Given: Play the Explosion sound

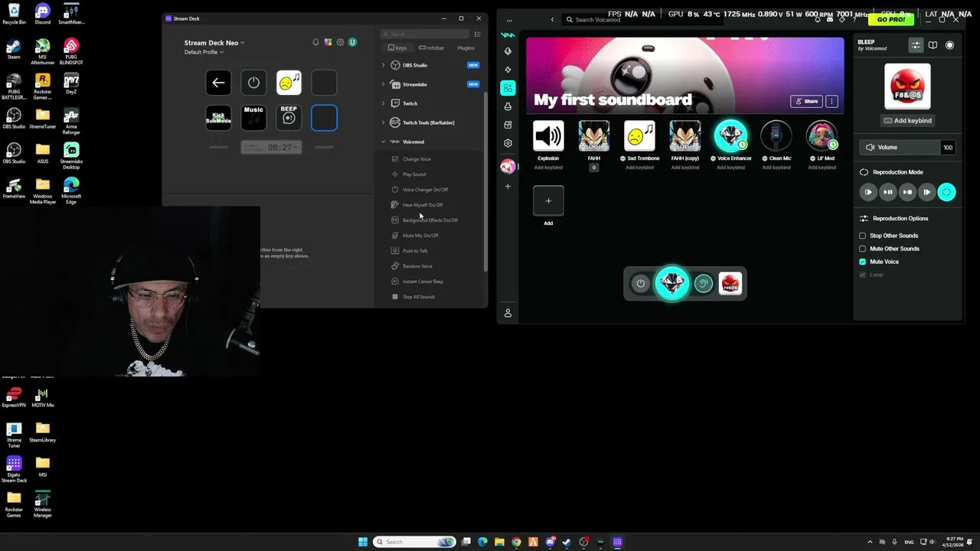Looking at the screenshot, I should point(548,136).
